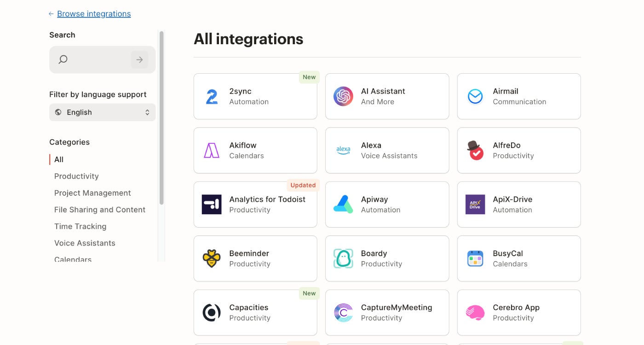Click the Analytics for Todoist dark icon
This screenshot has height=345, width=644.
point(212,205)
